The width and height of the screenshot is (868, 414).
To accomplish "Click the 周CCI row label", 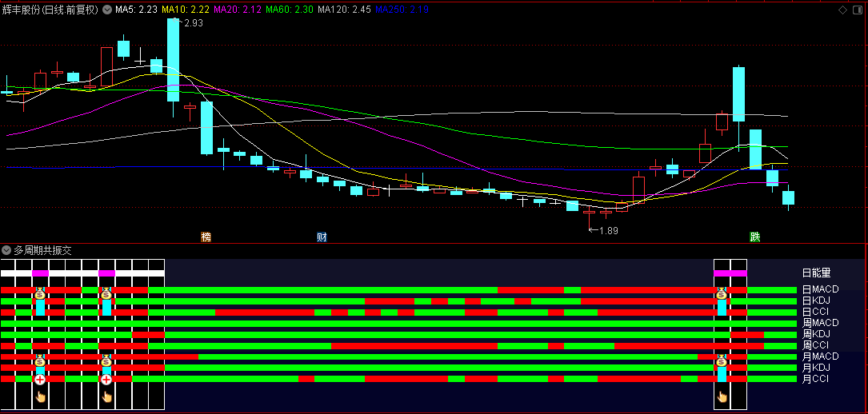I will pyautogui.click(x=815, y=345).
